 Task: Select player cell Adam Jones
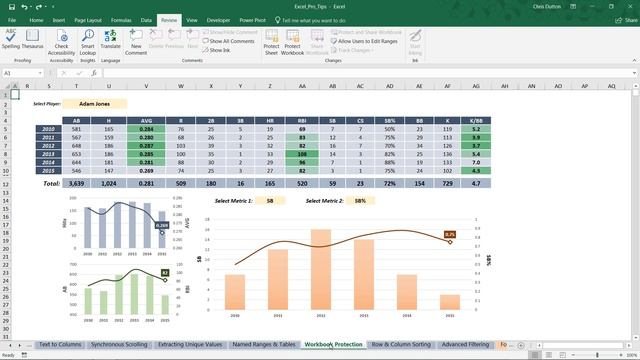pos(94,104)
